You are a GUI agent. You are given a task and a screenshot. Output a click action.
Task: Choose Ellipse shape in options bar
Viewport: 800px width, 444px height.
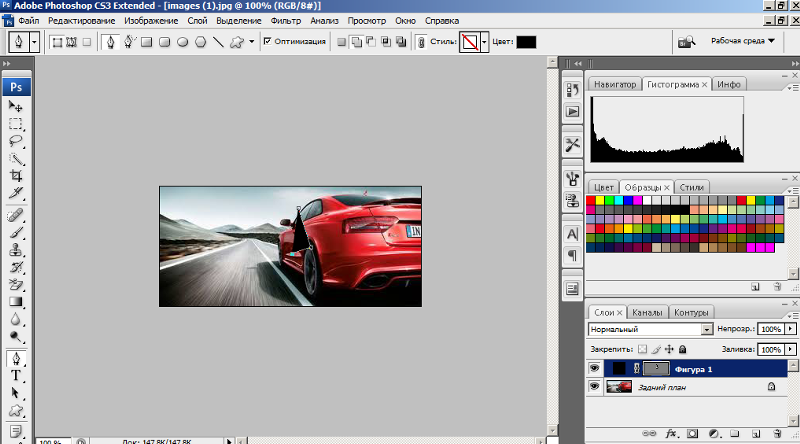[183, 42]
